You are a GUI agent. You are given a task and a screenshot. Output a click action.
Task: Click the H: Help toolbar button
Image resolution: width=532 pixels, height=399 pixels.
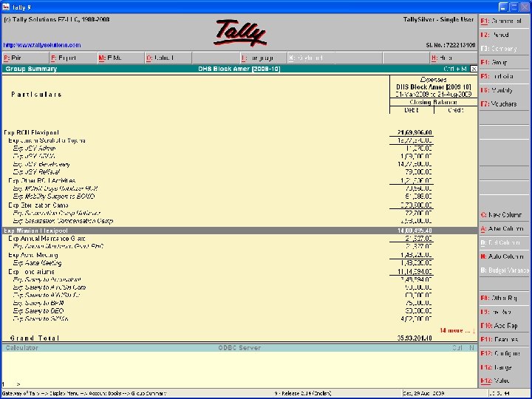pos(453,58)
